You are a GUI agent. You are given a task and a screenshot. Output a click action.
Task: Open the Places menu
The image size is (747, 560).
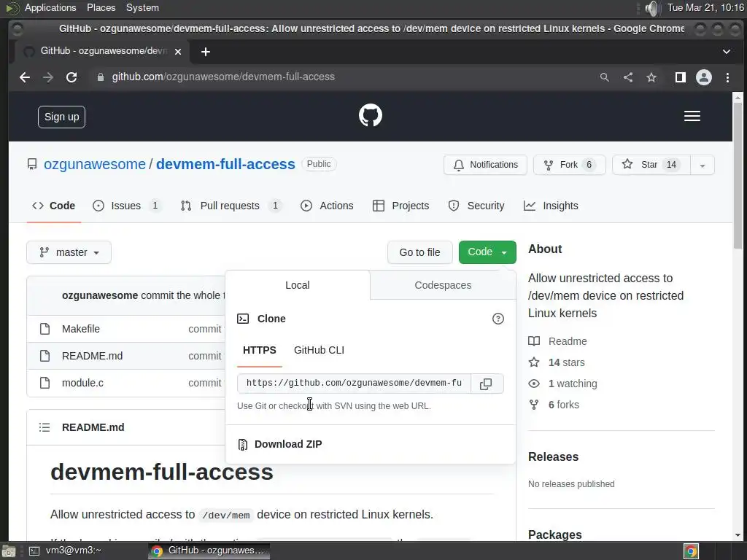pos(101,8)
